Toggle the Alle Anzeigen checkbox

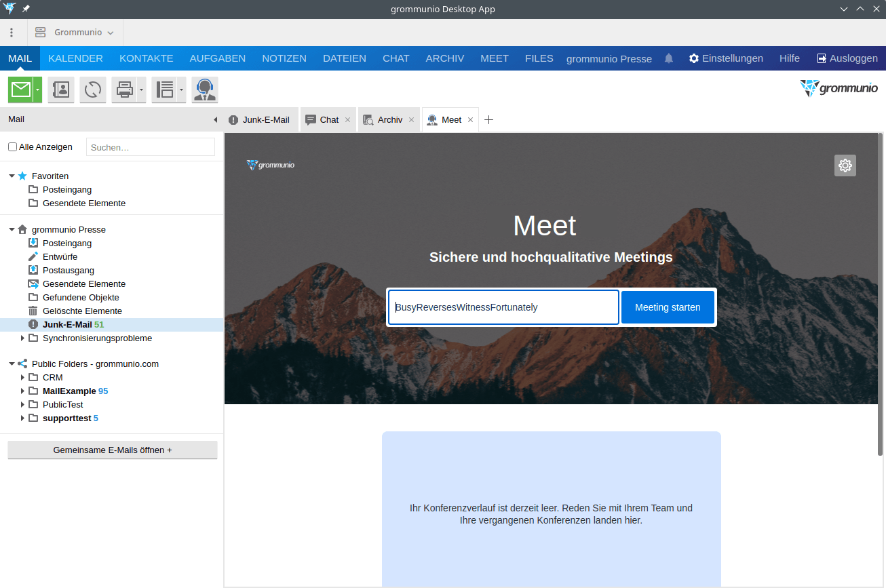coord(12,146)
